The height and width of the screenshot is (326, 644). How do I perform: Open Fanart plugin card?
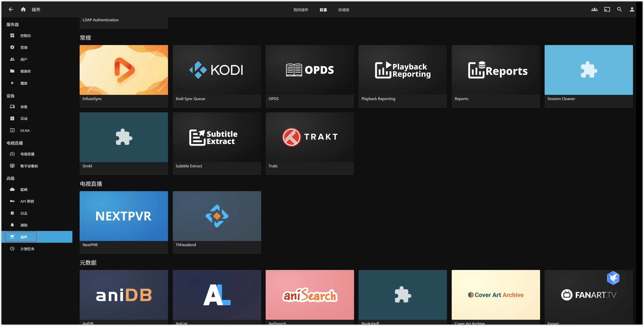click(589, 297)
